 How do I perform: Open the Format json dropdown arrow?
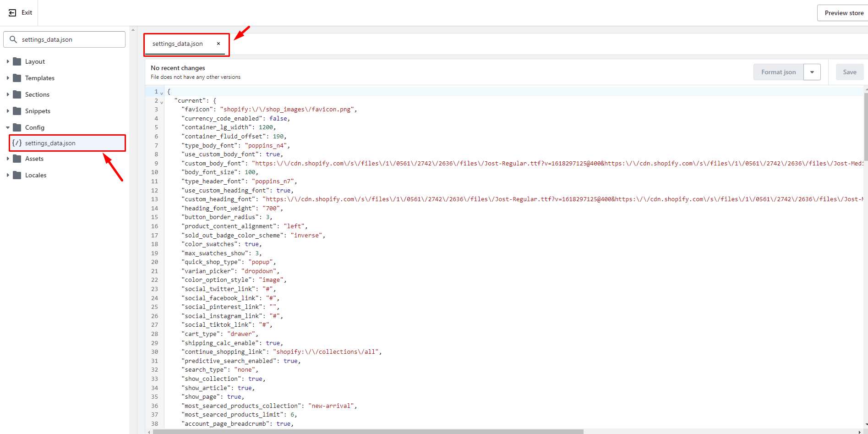(x=812, y=72)
